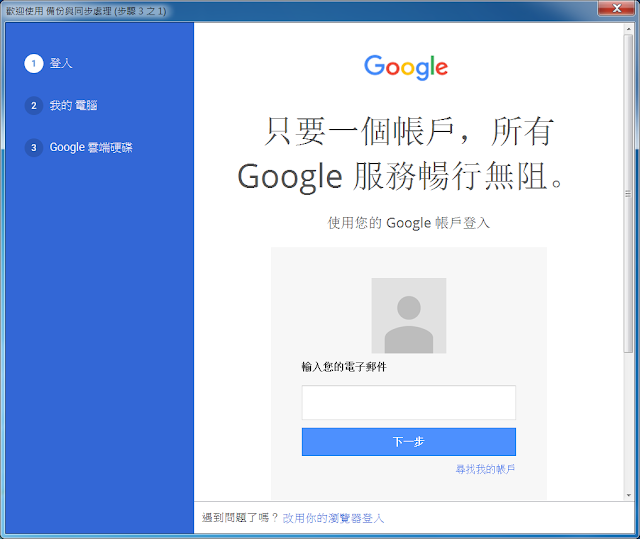Screen dimensions: 640x539
Task: Open the 改用你的瀏覽器登入 link
Action: click(x=333, y=518)
